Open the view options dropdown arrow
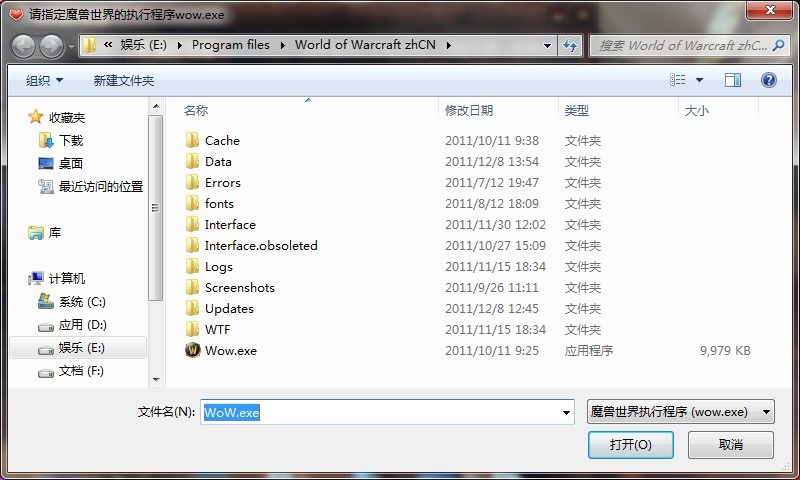This screenshot has height=480, width=800. point(699,80)
